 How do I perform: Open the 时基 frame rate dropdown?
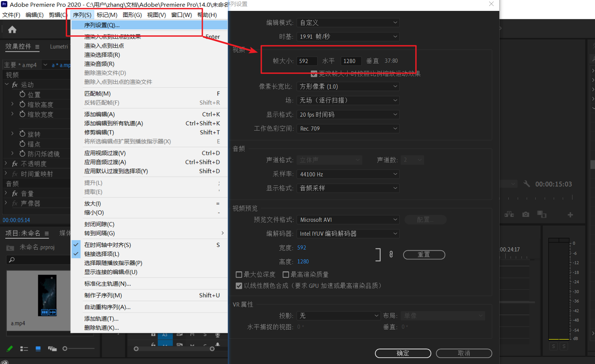coord(348,36)
